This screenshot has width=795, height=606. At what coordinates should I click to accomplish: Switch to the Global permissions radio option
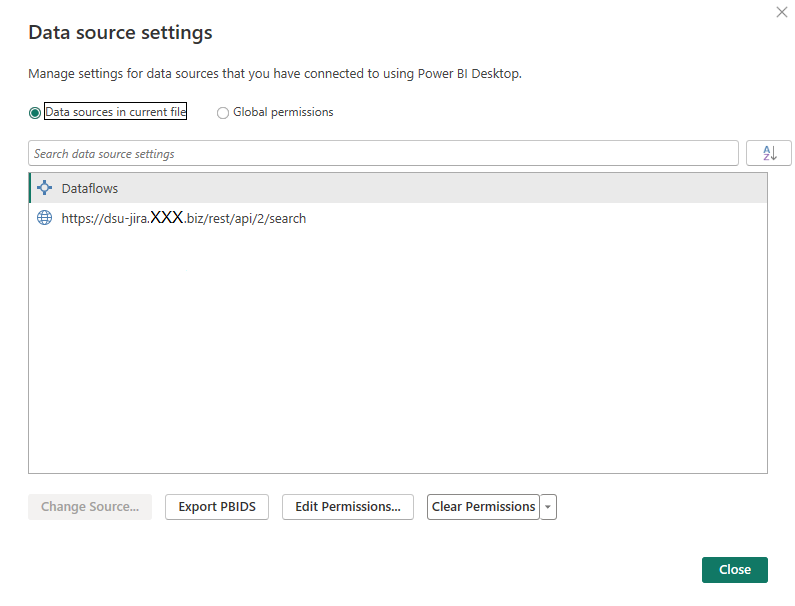coord(223,113)
